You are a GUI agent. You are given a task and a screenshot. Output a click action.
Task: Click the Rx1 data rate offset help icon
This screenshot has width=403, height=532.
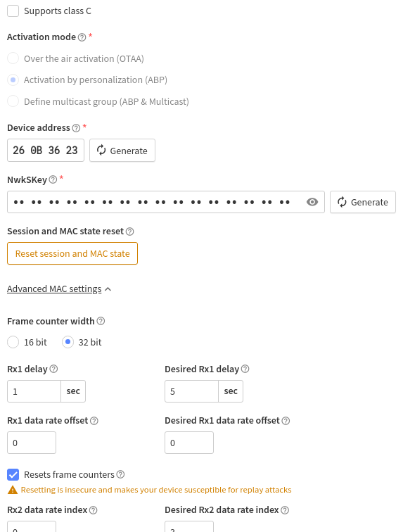94,421
